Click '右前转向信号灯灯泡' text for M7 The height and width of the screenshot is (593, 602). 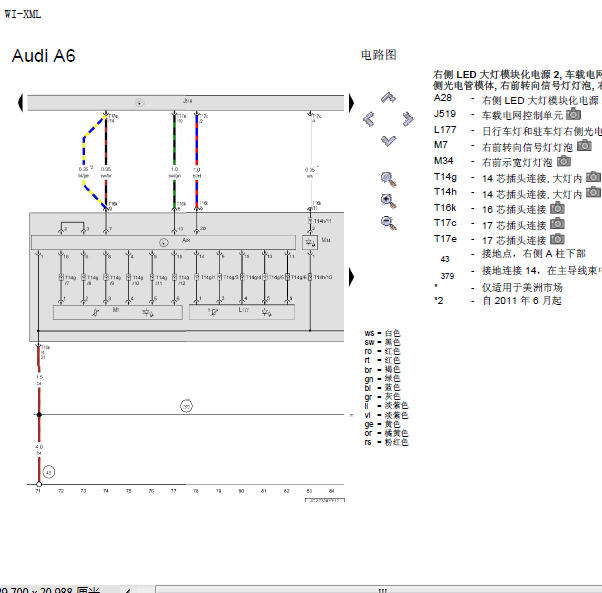(527, 147)
